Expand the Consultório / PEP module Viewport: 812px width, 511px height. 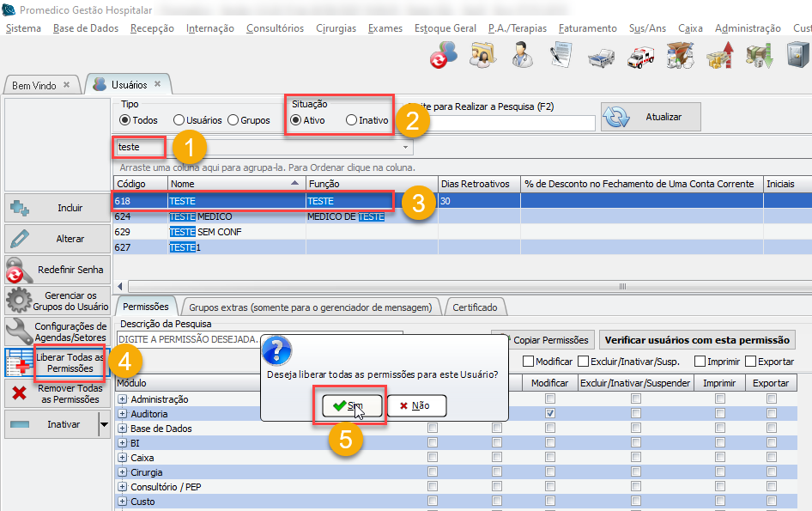pyautogui.click(x=122, y=487)
